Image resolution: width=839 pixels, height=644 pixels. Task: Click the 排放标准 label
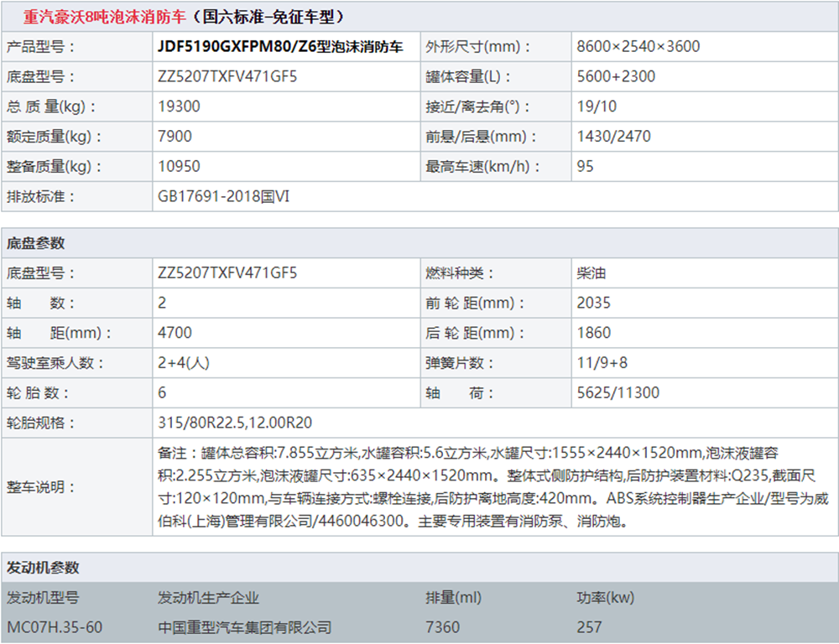[x=40, y=197]
